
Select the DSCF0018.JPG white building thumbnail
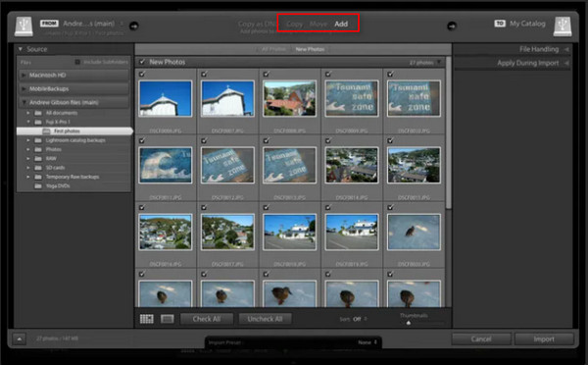(x=289, y=233)
